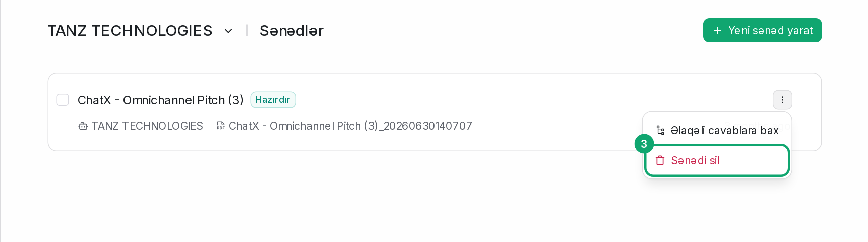Open the Sənədlər breadcrumb title

click(291, 31)
